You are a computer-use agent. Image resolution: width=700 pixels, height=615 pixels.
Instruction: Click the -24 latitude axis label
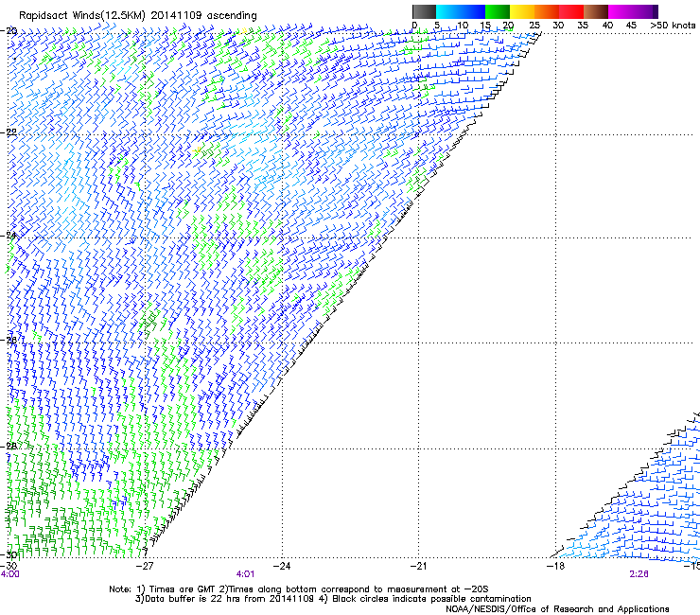[9, 236]
